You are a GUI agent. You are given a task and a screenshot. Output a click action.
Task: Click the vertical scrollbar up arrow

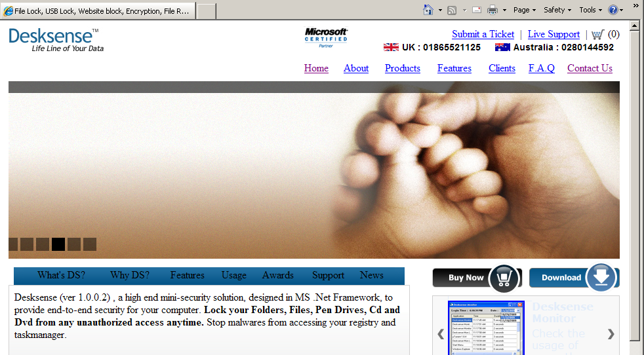[x=635, y=26]
